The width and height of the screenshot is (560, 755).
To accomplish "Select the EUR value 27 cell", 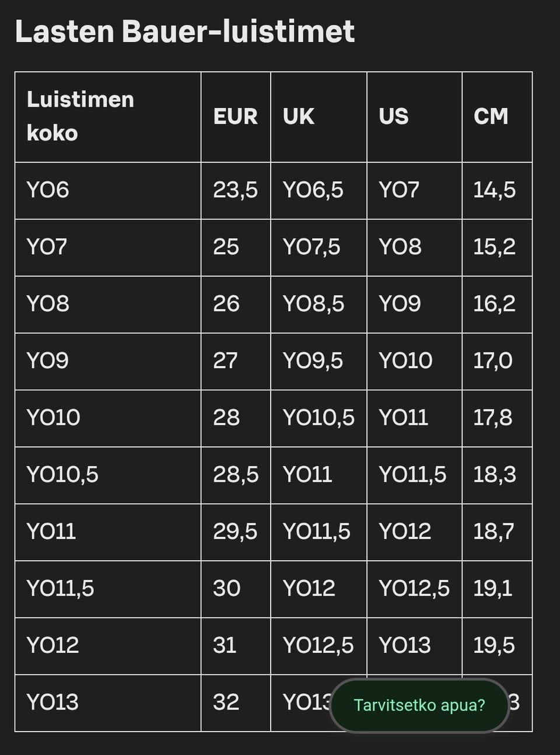I will [x=225, y=361].
